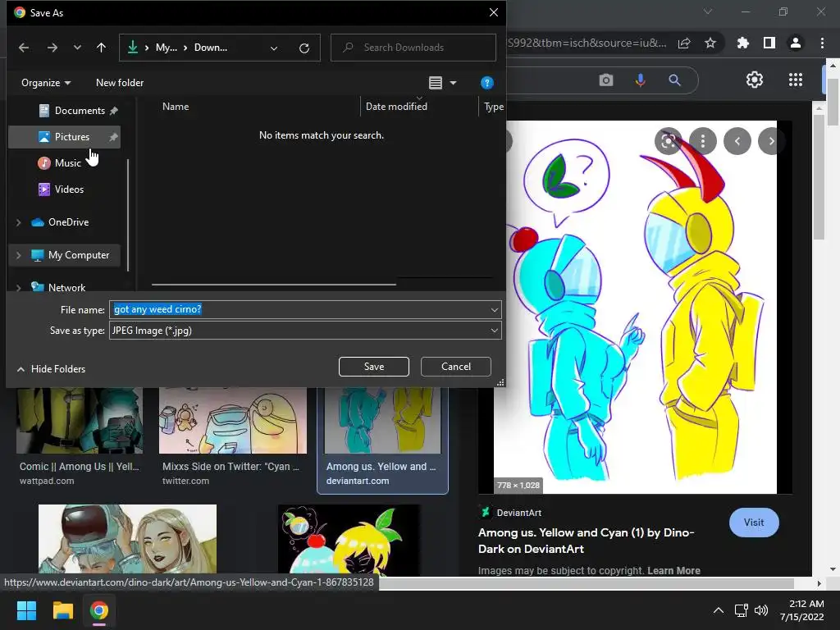The height and width of the screenshot is (630, 840).
Task: Open Chrome profile avatar
Action: [796, 43]
